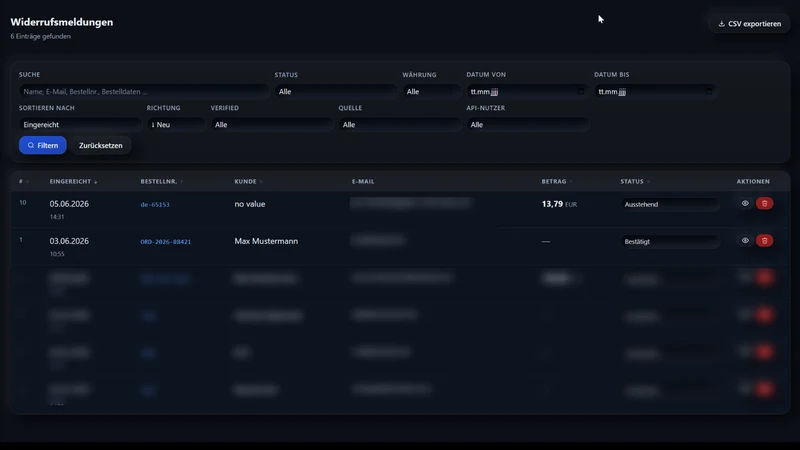Viewport: 800px width, 450px height.
Task: Reset filters via Zurücksetzen
Action: [101, 145]
